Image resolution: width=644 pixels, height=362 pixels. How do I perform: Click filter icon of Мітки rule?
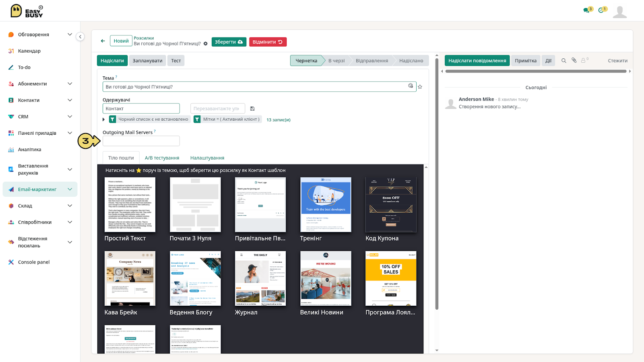pyautogui.click(x=197, y=119)
